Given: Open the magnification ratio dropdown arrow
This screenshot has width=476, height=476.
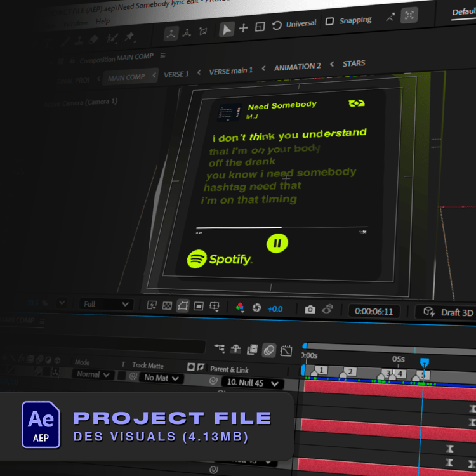Looking at the screenshot, I should pyautogui.click(x=62, y=303).
